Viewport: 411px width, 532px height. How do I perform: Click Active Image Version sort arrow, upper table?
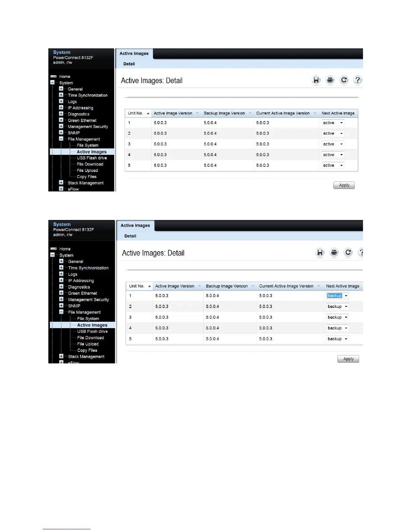pos(197,114)
